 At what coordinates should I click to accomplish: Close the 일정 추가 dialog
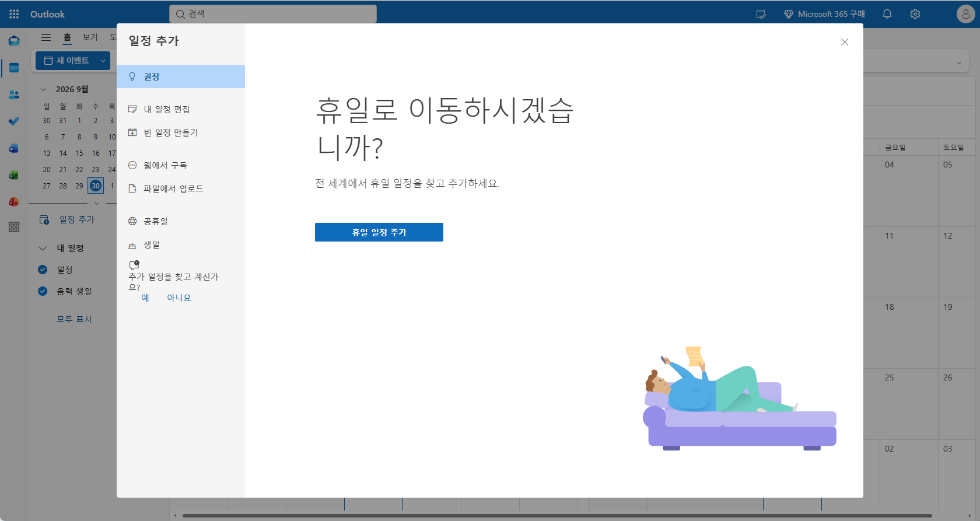coord(845,42)
